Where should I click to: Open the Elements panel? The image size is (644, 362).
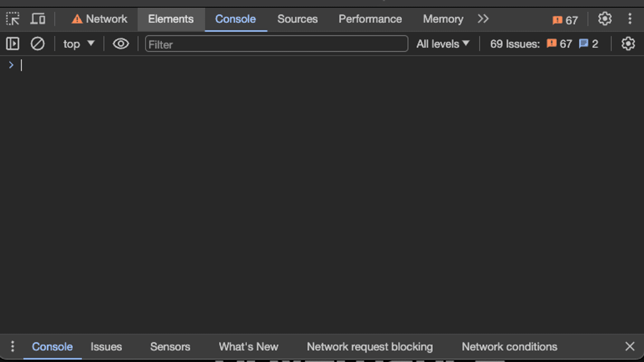(171, 19)
